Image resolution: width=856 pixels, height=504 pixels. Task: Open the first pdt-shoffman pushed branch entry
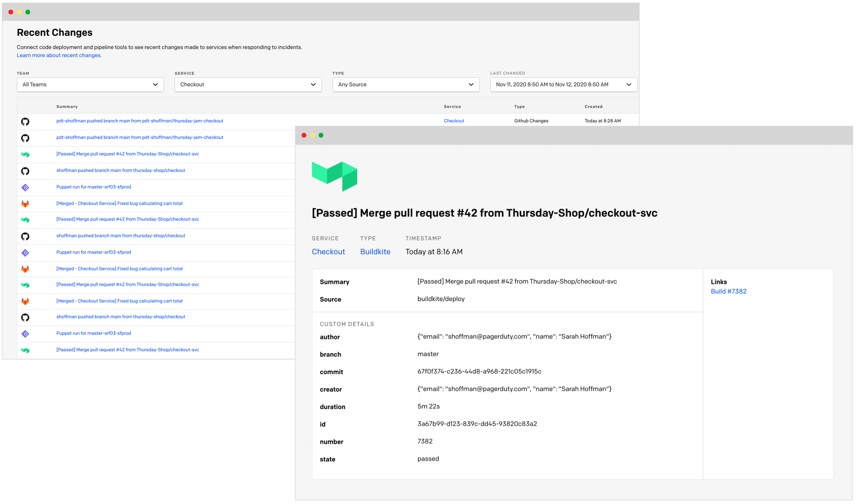point(140,121)
